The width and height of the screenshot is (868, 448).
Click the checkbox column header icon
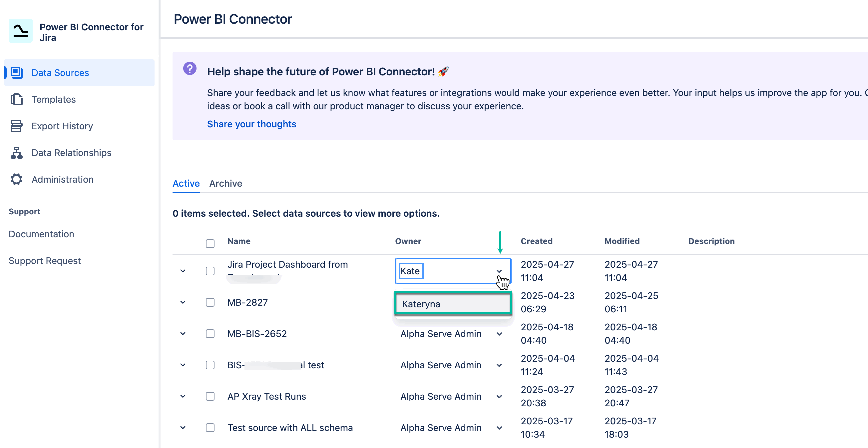click(210, 243)
